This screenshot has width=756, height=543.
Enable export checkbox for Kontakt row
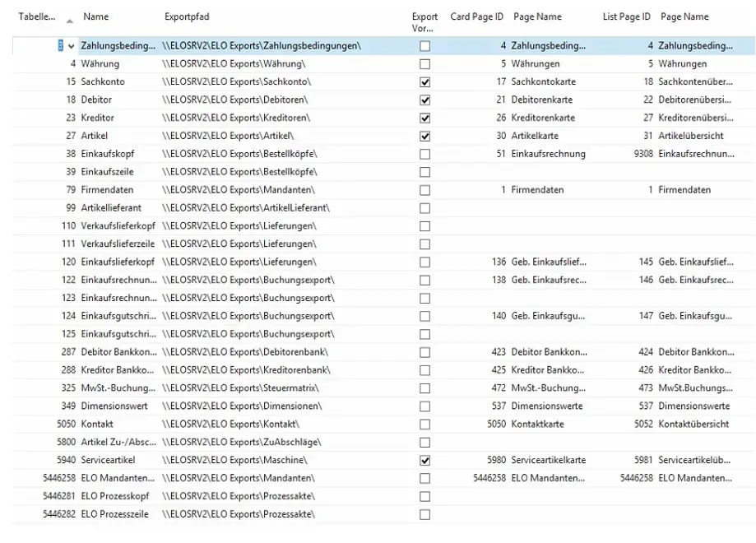424,425
